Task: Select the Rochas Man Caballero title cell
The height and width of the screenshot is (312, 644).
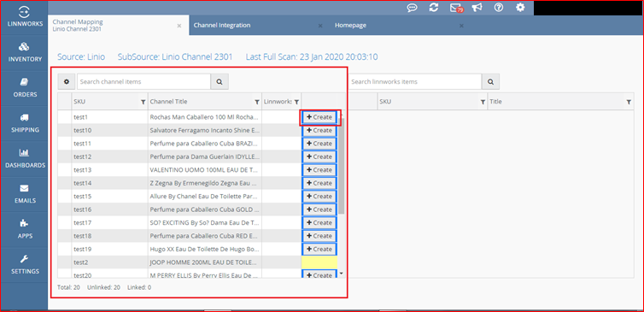Action: [x=205, y=117]
